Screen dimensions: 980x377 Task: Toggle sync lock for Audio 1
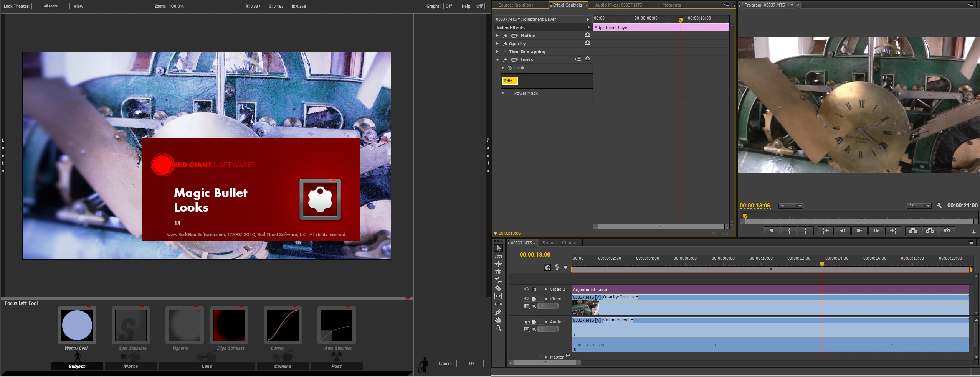534,322
